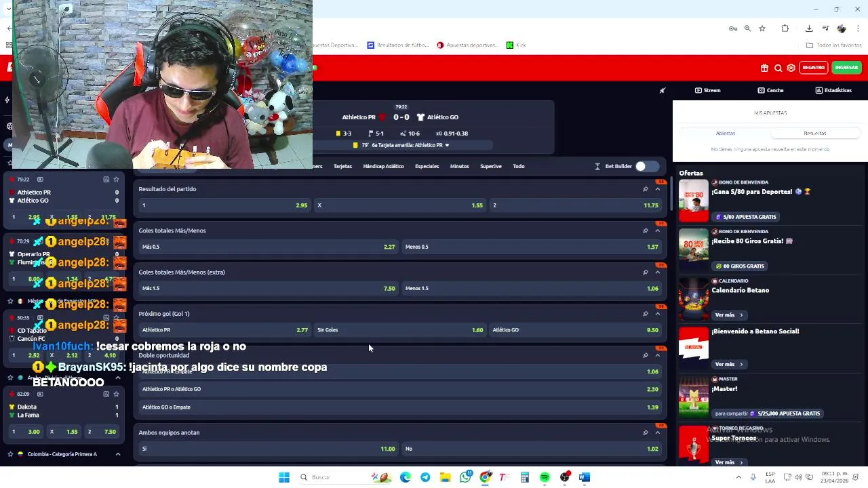Select the Especiales market tab
868x488 pixels.
[427, 166]
